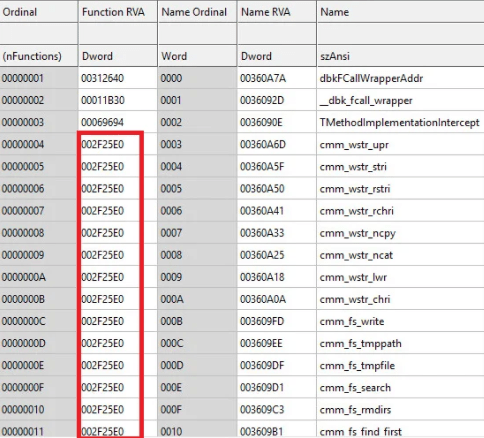Select ordinal 0000000F cell
Screen dimensions: 484x438
(x=39, y=387)
